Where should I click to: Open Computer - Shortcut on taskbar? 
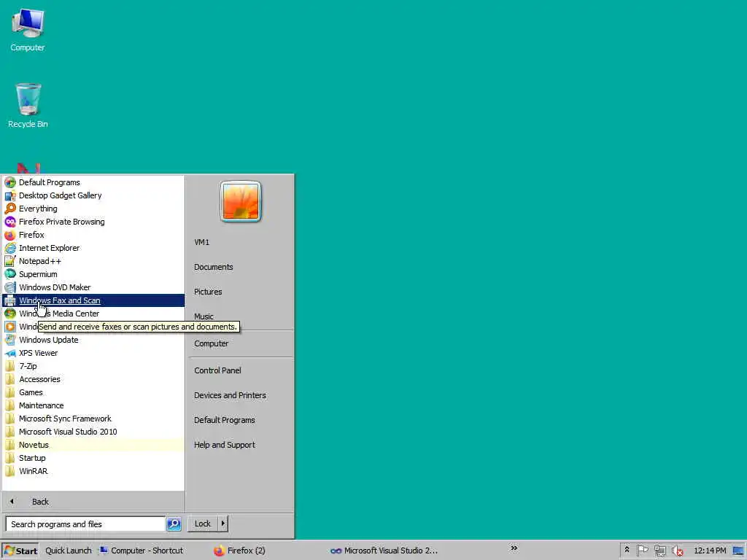(x=141, y=551)
